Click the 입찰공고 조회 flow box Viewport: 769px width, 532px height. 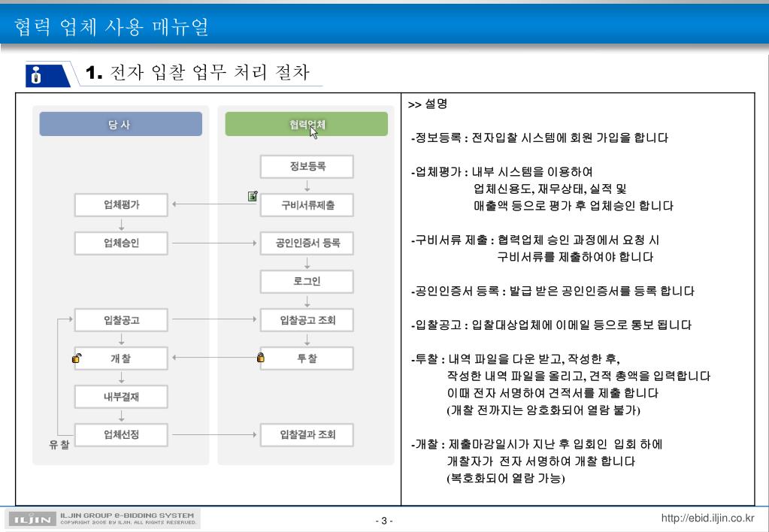tap(307, 319)
